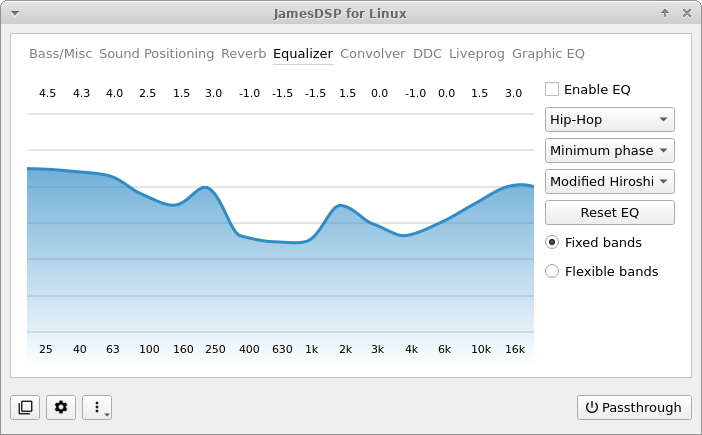Enable the EQ checkbox
702x435 pixels.
pyautogui.click(x=552, y=89)
